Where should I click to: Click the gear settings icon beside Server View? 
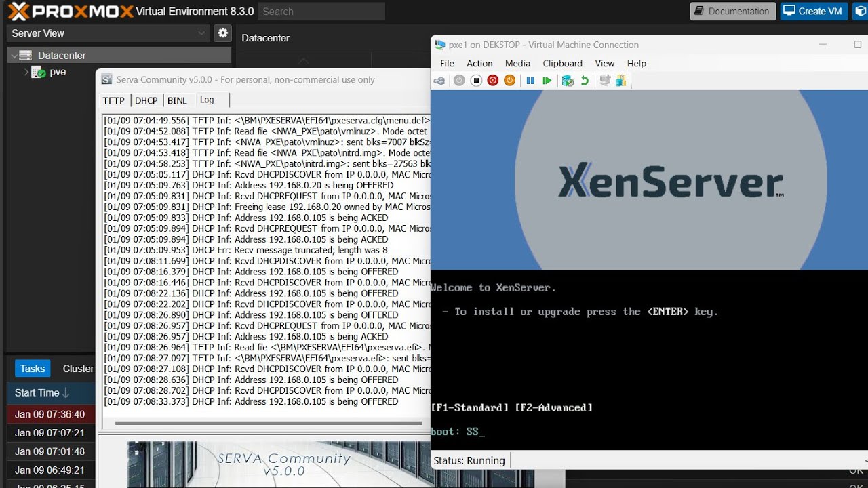point(222,33)
